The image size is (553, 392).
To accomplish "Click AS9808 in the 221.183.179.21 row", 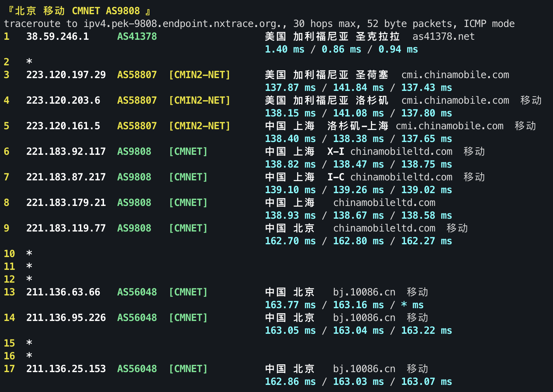I will 134,203.
